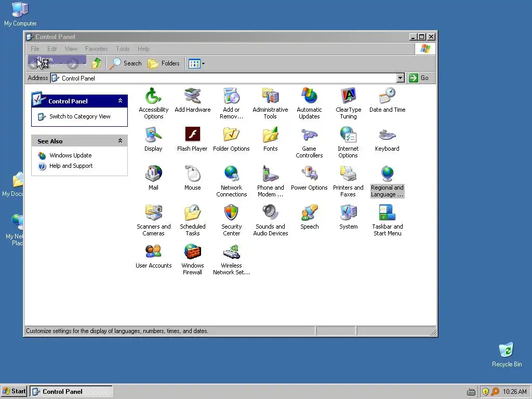The image size is (532, 399).
Task: Open the Favorites menu
Action: 96,49
